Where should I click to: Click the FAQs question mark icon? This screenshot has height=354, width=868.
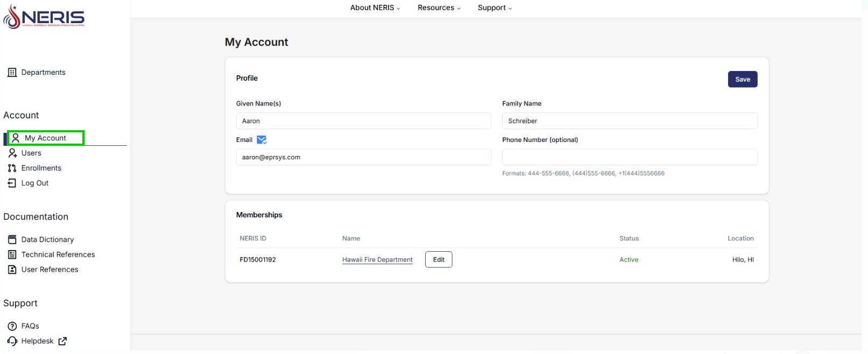pyautogui.click(x=12, y=327)
